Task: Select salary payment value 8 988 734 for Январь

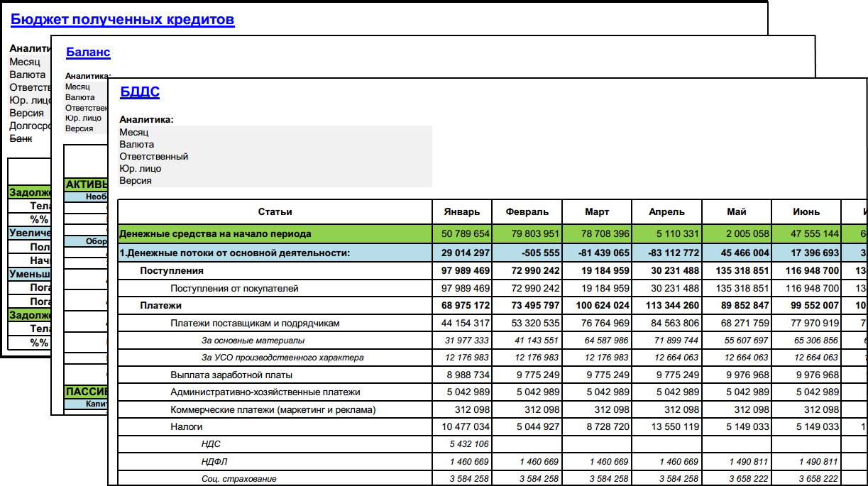Action: click(x=468, y=375)
